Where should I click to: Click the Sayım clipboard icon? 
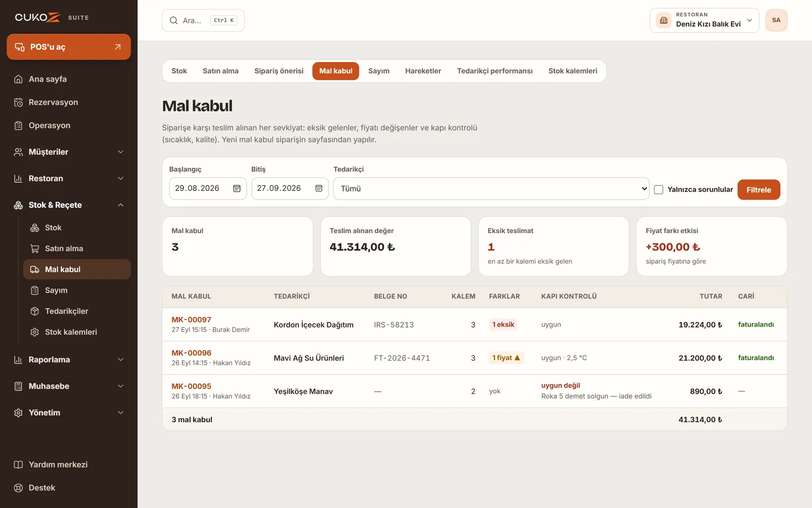coord(35,290)
